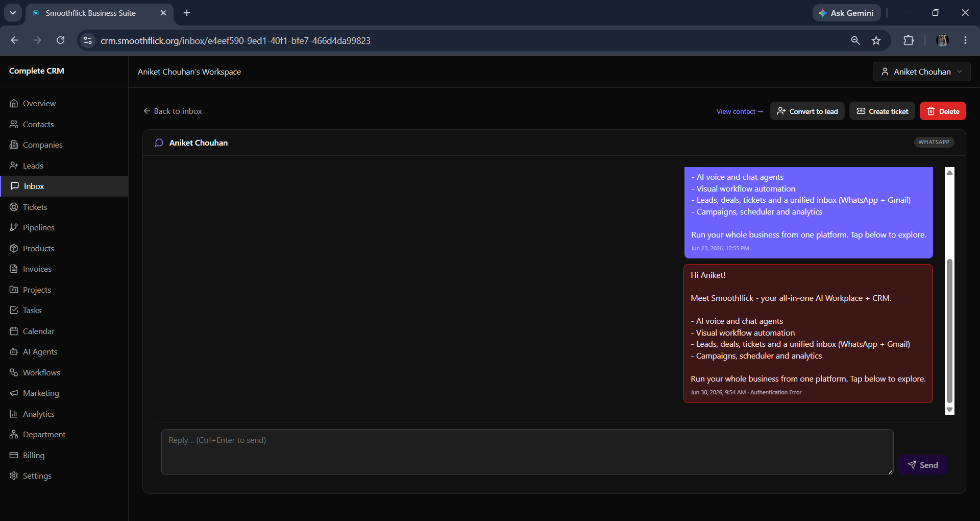The height and width of the screenshot is (521, 980).
Task: Close the Smoothflick Business Suite tab
Action: 163,13
